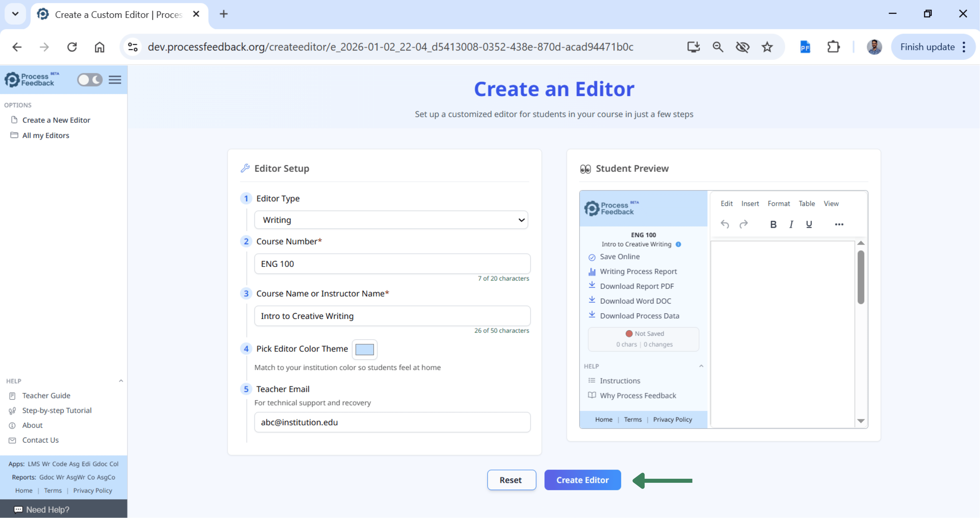Image resolution: width=980 pixels, height=518 pixels.
Task: Click the Underline formatting icon
Action: click(x=809, y=224)
